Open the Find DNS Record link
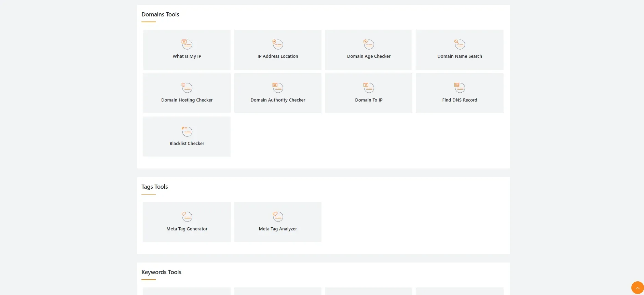Viewport: 644px width, 295px height. point(460,100)
